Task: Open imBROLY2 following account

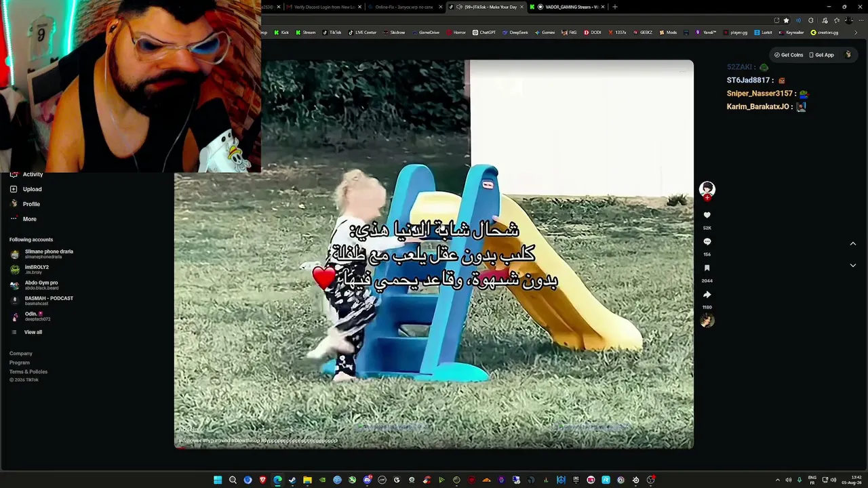Action: (30, 270)
